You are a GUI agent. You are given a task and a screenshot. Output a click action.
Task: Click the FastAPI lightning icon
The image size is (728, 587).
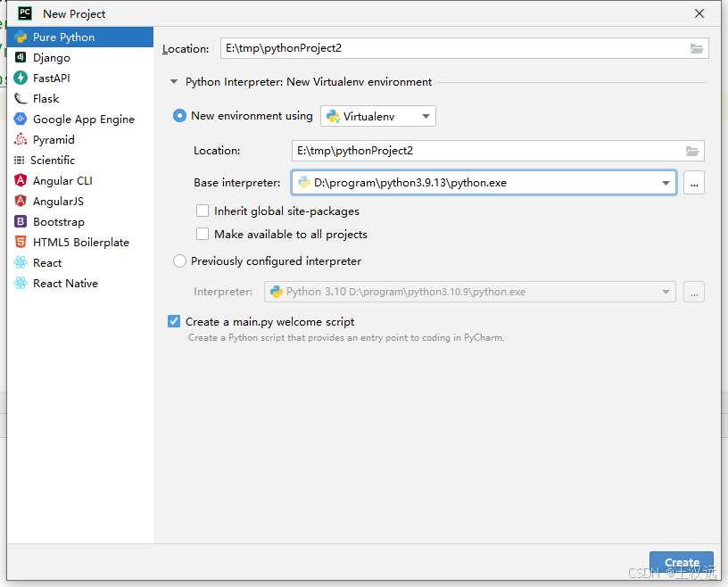click(21, 78)
